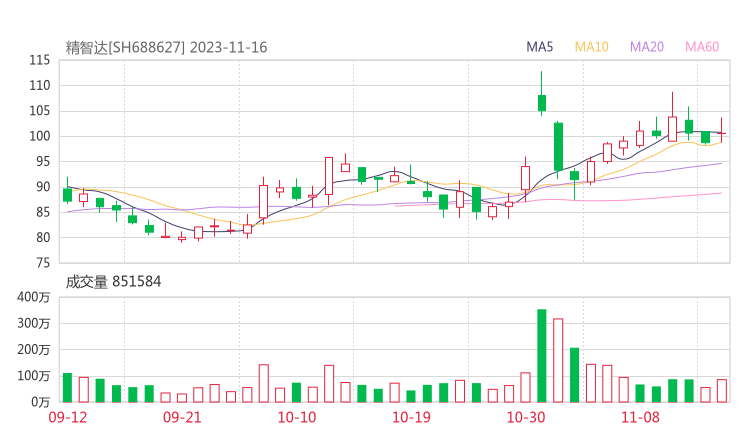Click the 100万 volume axis label
Image resolution: width=740 pixels, height=440 pixels.
pyautogui.click(x=34, y=376)
